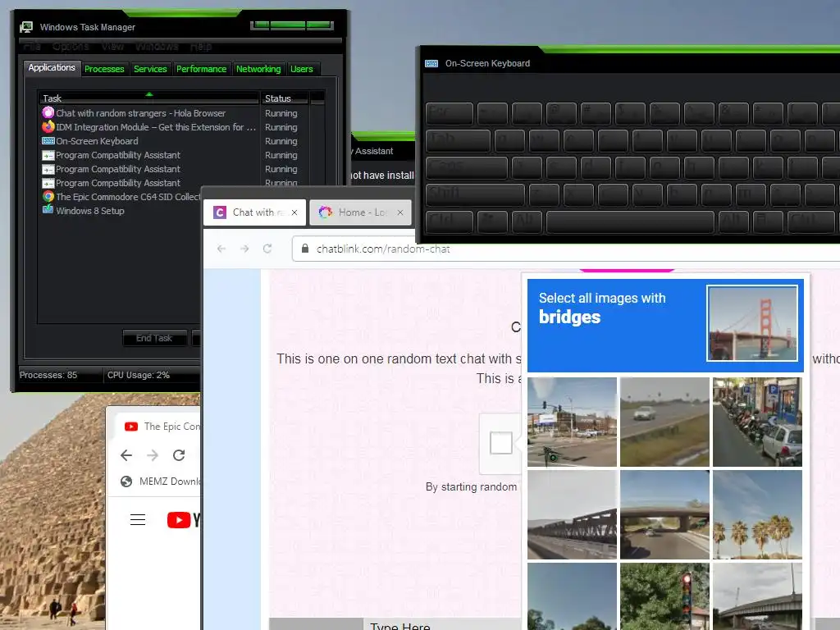The height and width of the screenshot is (630, 840).
Task: Click the first Program Compatibility Assistant row icon
Action: 48,155
